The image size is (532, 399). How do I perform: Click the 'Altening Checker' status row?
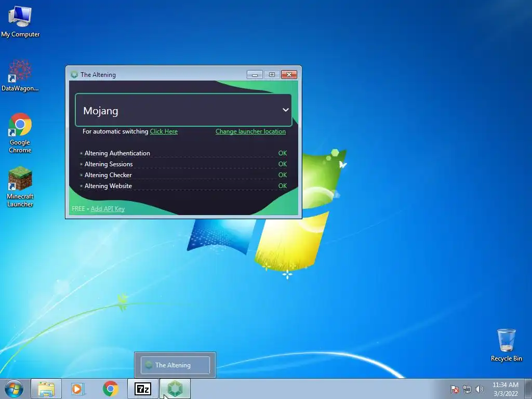(183, 175)
